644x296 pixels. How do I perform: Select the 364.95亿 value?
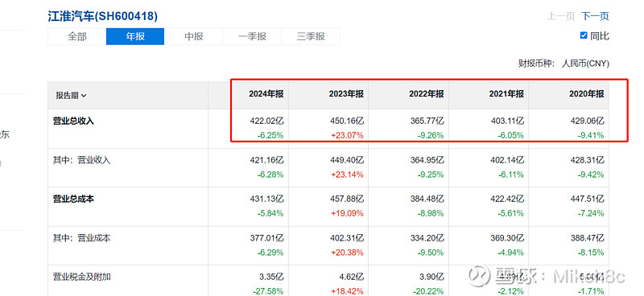(x=427, y=160)
